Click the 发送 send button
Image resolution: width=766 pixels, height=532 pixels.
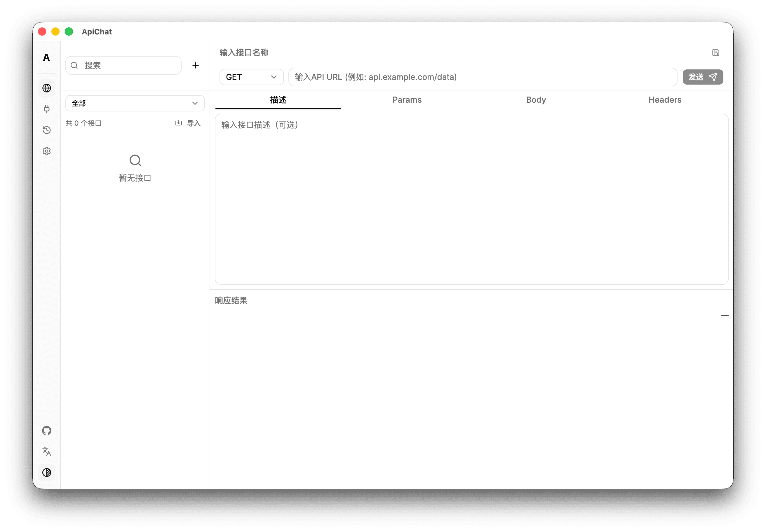pos(703,77)
